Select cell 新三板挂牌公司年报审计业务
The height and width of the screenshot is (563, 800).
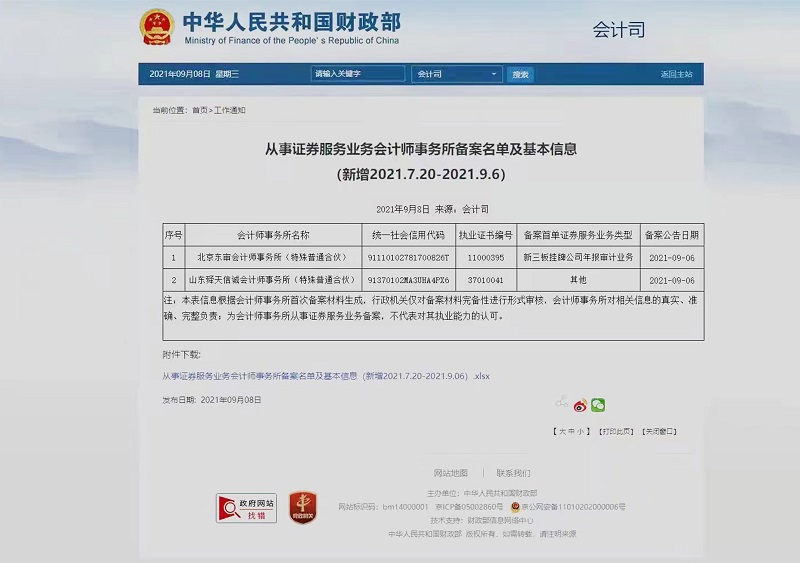coord(578,258)
